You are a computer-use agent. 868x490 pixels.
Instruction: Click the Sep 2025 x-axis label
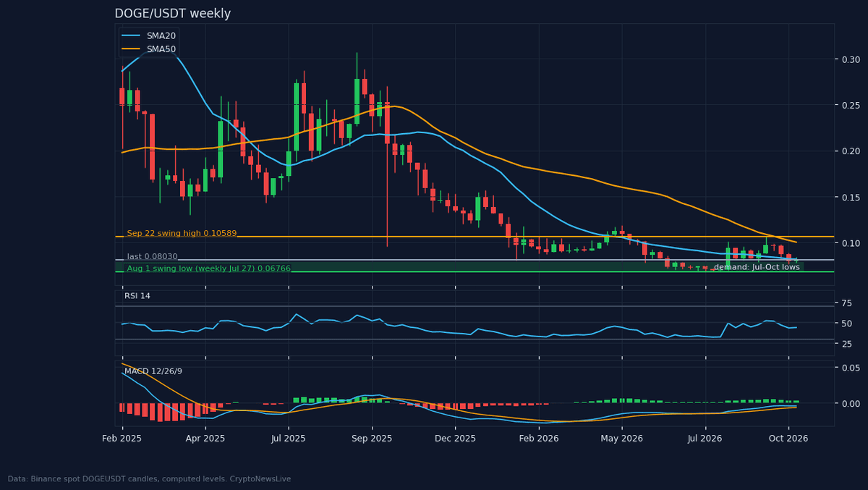(372, 438)
